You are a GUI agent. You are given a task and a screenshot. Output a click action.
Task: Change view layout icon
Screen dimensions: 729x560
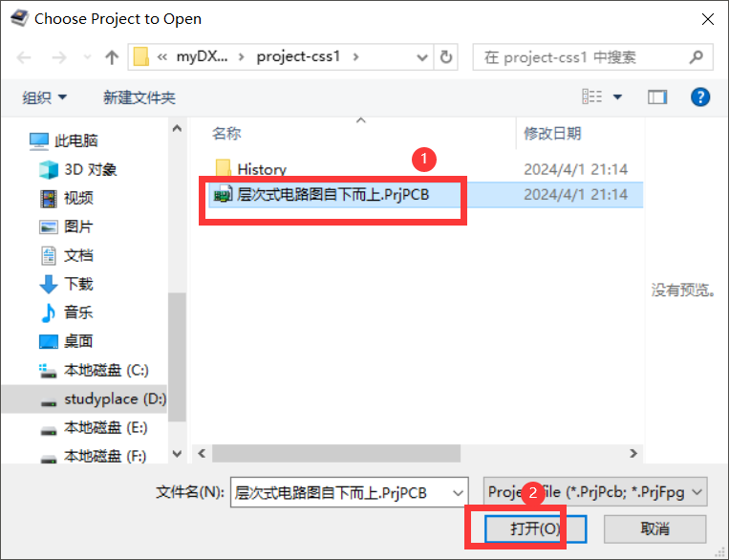591,97
